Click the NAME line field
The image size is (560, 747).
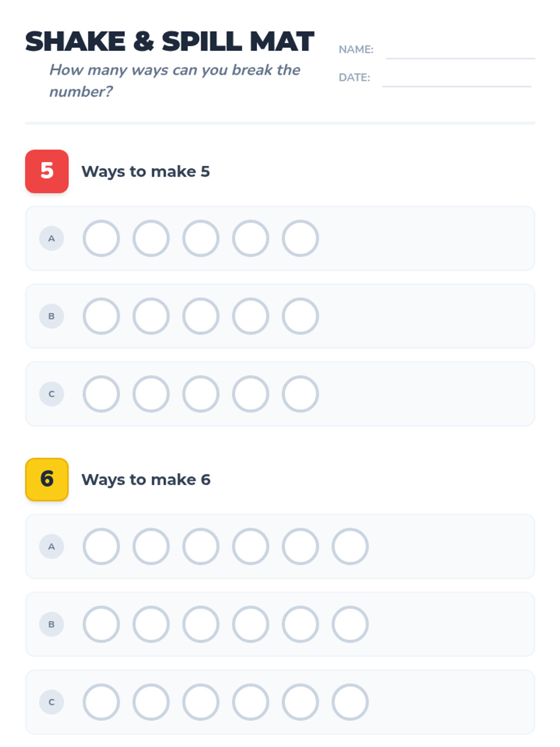click(x=460, y=51)
